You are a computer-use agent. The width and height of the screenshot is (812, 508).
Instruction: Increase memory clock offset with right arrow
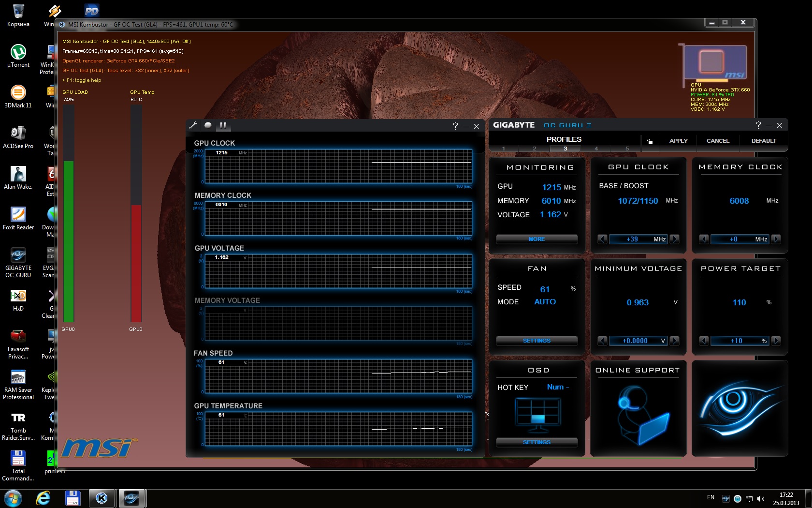pos(776,239)
